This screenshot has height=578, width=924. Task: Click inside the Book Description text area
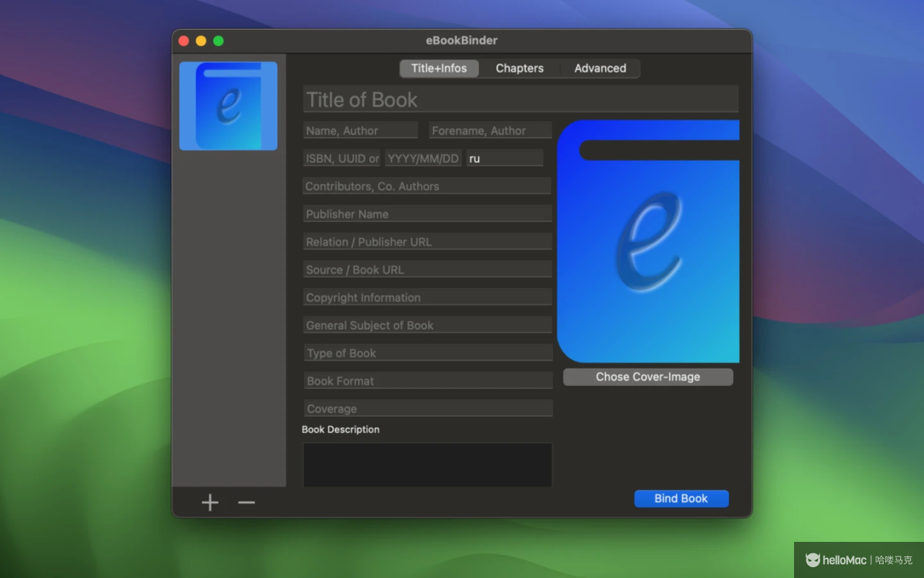[427, 465]
